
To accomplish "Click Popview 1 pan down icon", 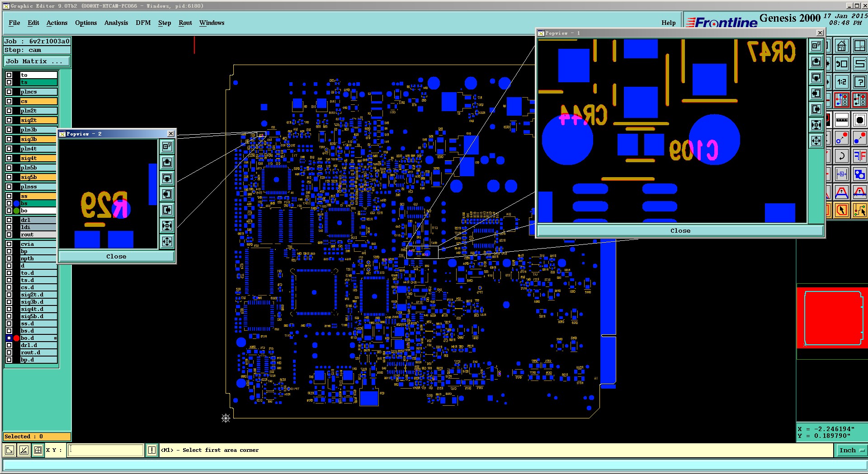I will tap(816, 78).
